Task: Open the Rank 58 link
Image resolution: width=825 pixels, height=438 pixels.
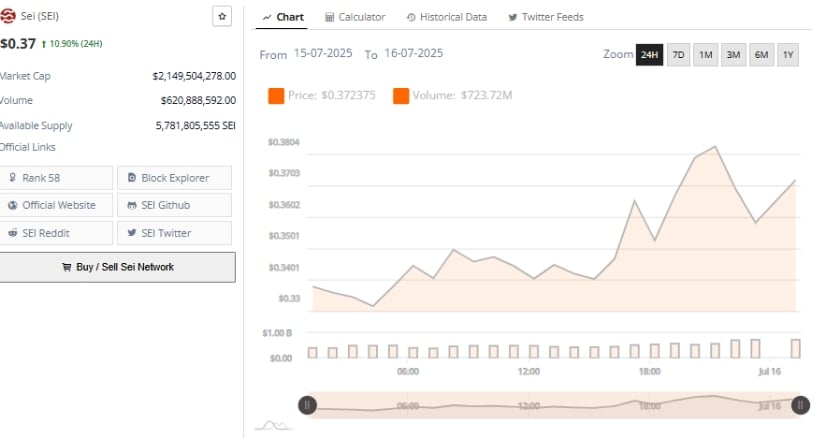Action: point(56,178)
